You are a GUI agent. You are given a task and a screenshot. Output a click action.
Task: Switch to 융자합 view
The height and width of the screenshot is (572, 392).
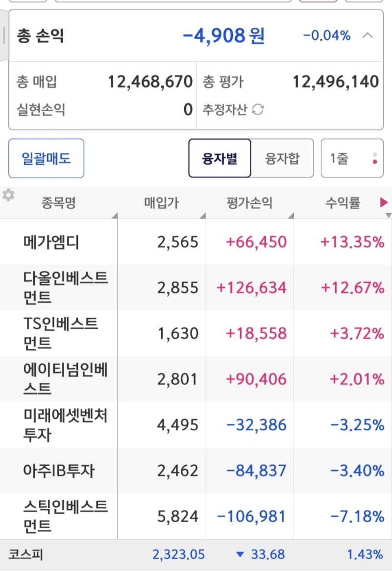tap(283, 158)
